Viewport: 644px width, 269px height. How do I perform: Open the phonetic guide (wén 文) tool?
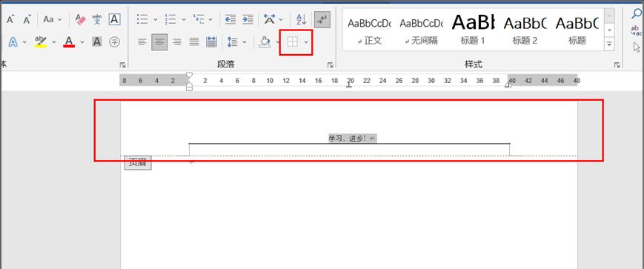pos(97,19)
